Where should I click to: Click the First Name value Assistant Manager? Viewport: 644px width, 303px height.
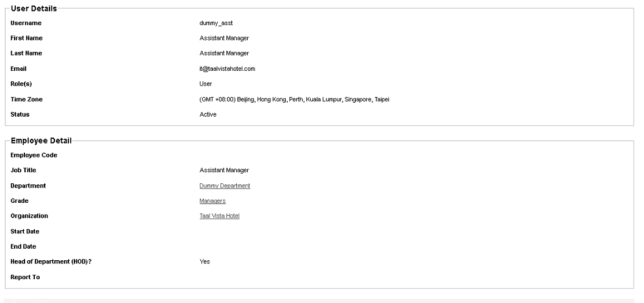[x=224, y=38]
